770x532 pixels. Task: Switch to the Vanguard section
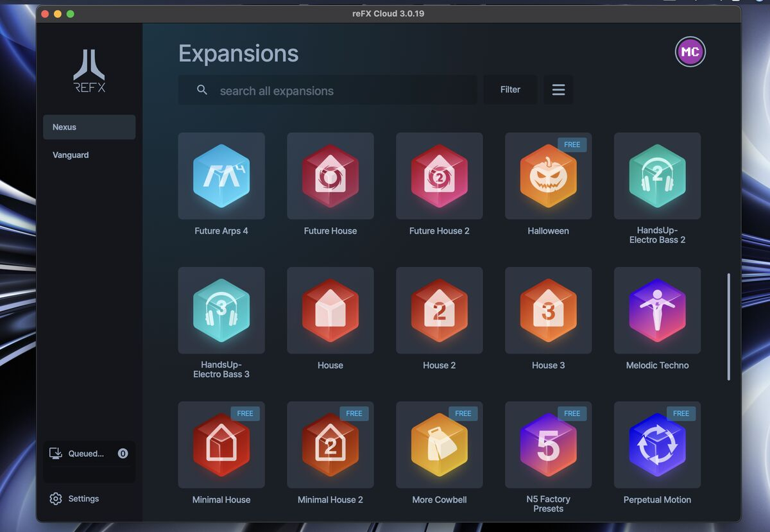pyautogui.click(x=71, y=155)
